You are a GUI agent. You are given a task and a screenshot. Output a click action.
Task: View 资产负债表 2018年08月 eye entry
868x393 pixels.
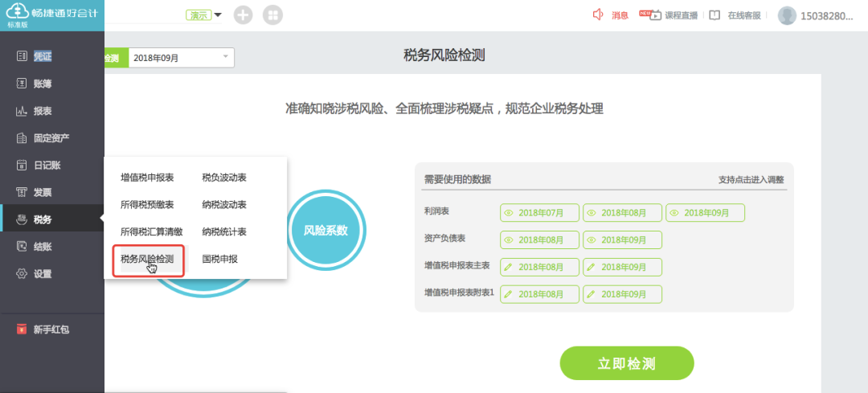(539, 239)
